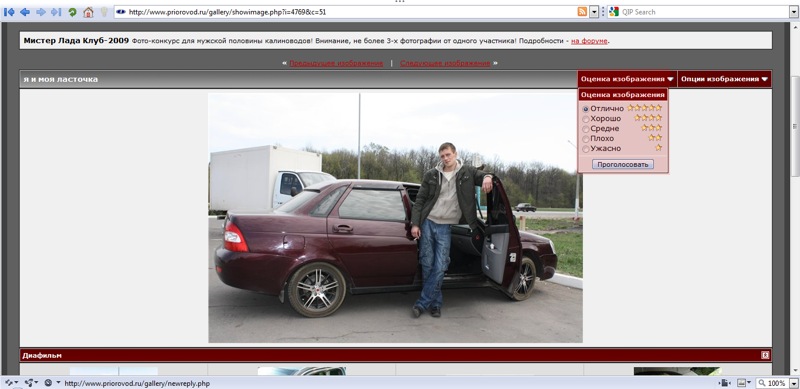This screenshot has width=800, height=389.
Task: Click the orange RSS feed icon
Action: coord(582,12)
